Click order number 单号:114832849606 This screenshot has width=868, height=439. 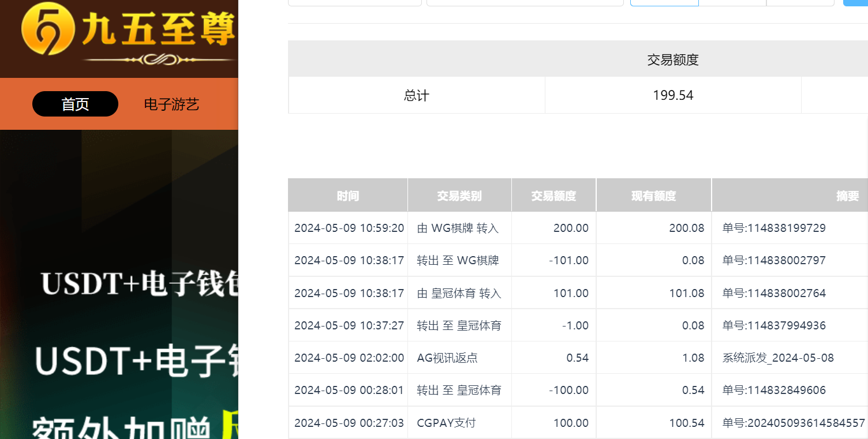pyautogui.click(x=774, y=390)
